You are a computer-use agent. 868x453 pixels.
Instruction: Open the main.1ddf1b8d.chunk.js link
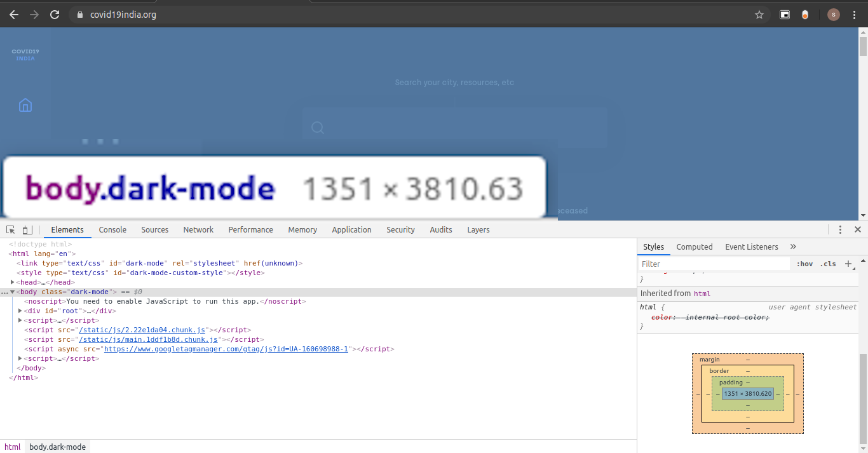point(148,339)
